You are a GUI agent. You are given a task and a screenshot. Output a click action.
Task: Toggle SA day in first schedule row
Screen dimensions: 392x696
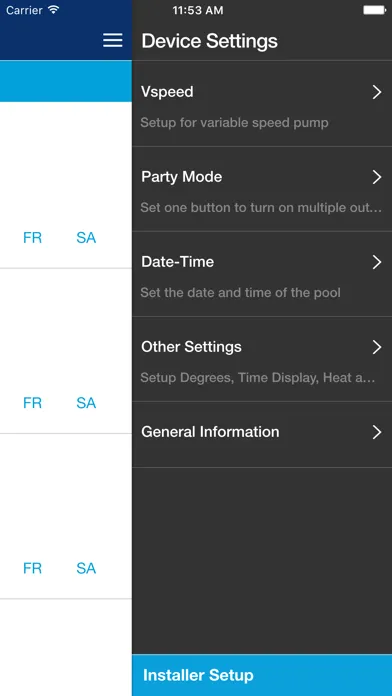pos(86,238)
